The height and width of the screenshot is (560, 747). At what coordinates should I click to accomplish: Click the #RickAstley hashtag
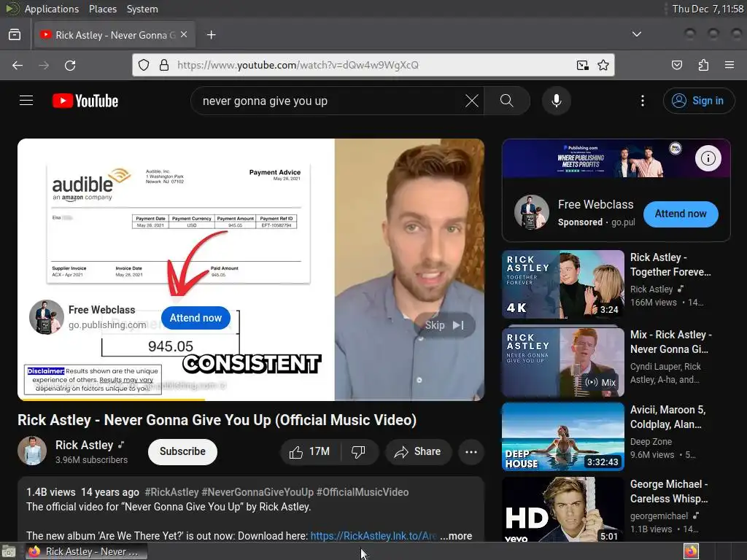click(171, 492)
